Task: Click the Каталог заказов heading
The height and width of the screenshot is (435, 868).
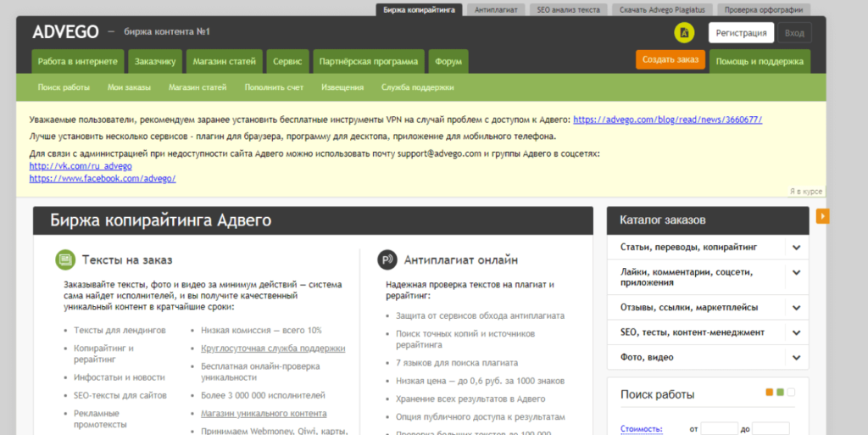Action: (663, 220)
